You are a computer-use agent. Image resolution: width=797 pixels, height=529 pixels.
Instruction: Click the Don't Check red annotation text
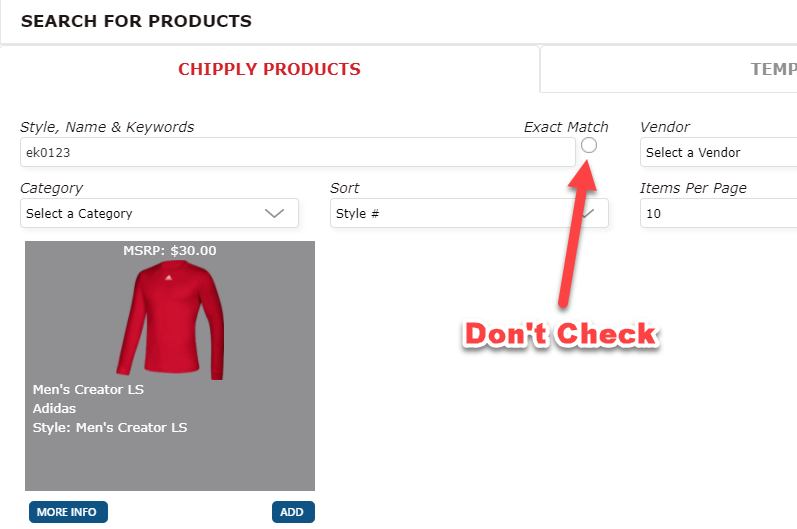pyautogui.click(x=561, y=334)
